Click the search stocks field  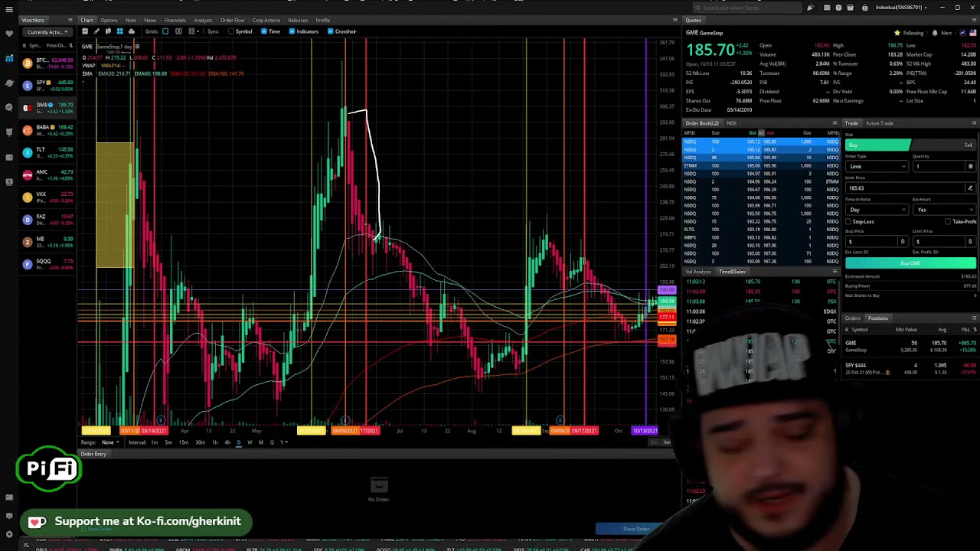(746, 8)
